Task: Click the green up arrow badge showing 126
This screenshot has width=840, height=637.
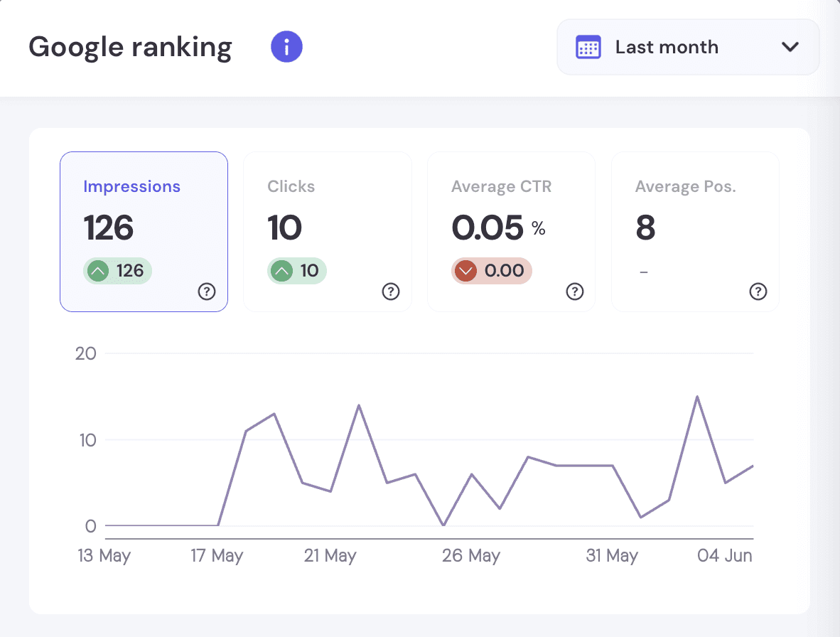Action: click(117, 271)
